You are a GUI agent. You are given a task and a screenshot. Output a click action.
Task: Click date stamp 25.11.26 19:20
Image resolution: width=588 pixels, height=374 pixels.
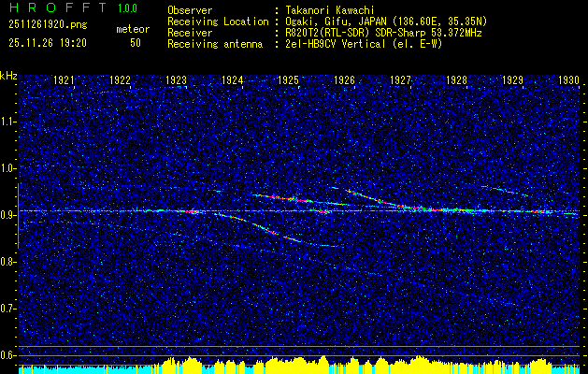48,43
